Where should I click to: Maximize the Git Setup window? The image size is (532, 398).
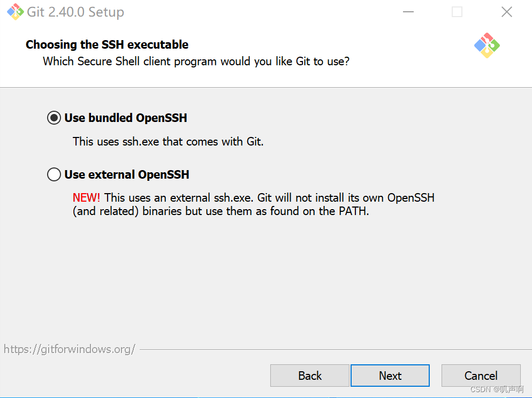[456, 11]
